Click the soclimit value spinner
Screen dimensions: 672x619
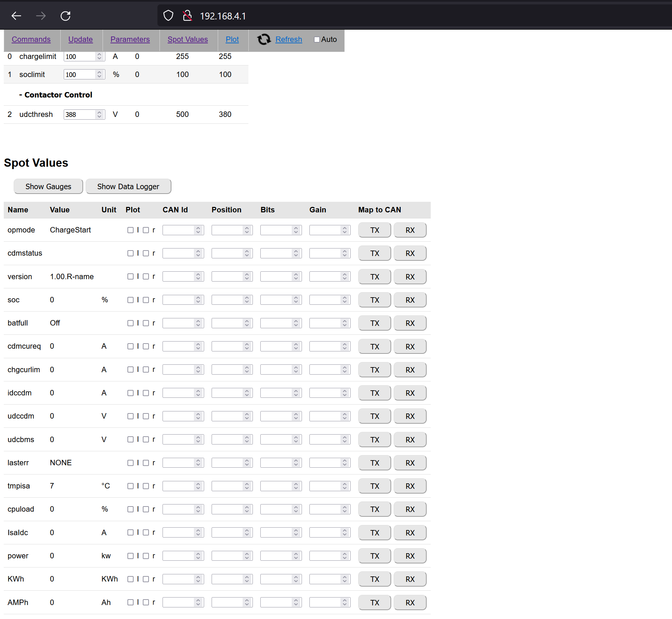pos(99,75)
